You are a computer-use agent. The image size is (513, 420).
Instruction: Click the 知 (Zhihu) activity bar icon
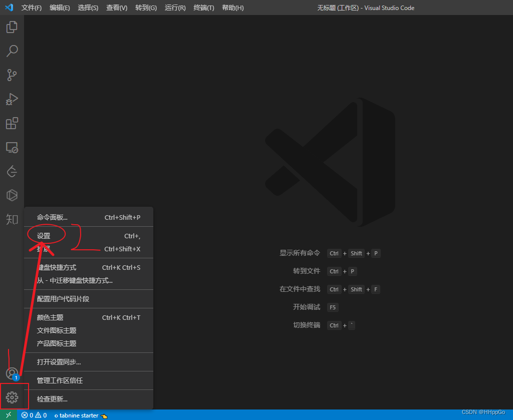click(x=12, y=219)
